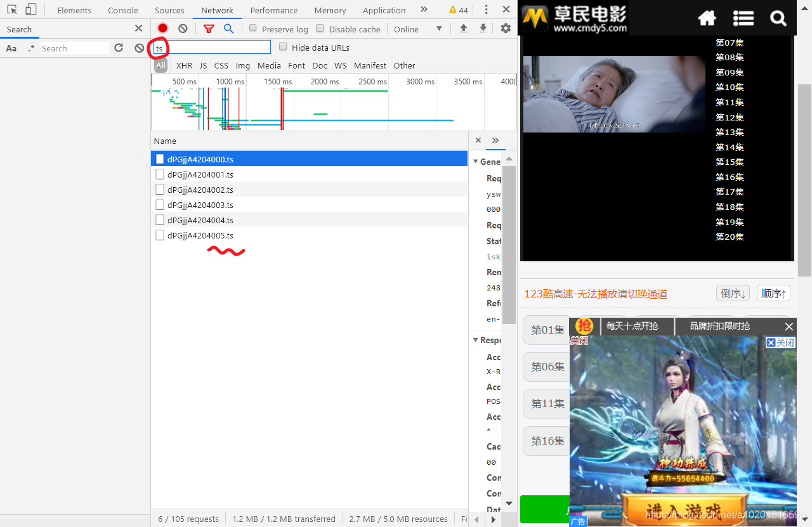Click the 倒序 sort button
The width and height of the screenshot is (812, 527).
pyautogui.click(x=733, y=294)
